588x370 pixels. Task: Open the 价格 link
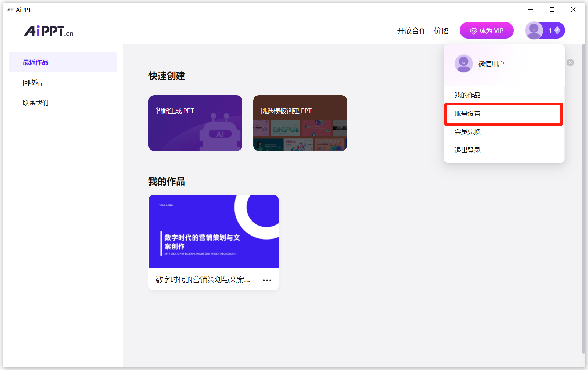pyautogui.click(x=441, y=31)
